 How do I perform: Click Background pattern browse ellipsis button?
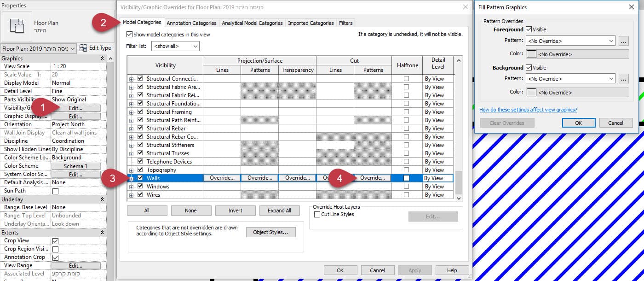[x=624, y=79]
